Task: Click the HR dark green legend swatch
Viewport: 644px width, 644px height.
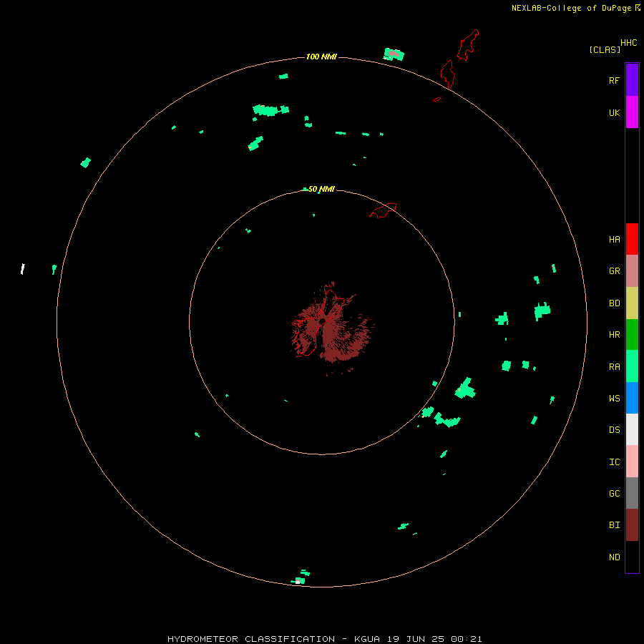Action: (632, 335)
